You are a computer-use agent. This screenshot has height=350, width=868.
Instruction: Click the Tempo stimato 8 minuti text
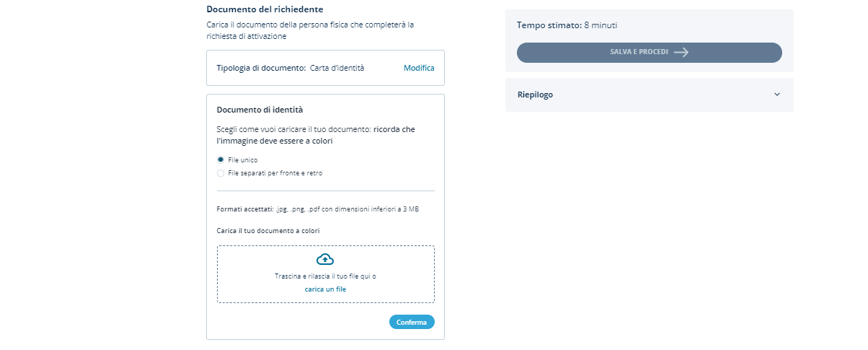click(x=567, y=25)
